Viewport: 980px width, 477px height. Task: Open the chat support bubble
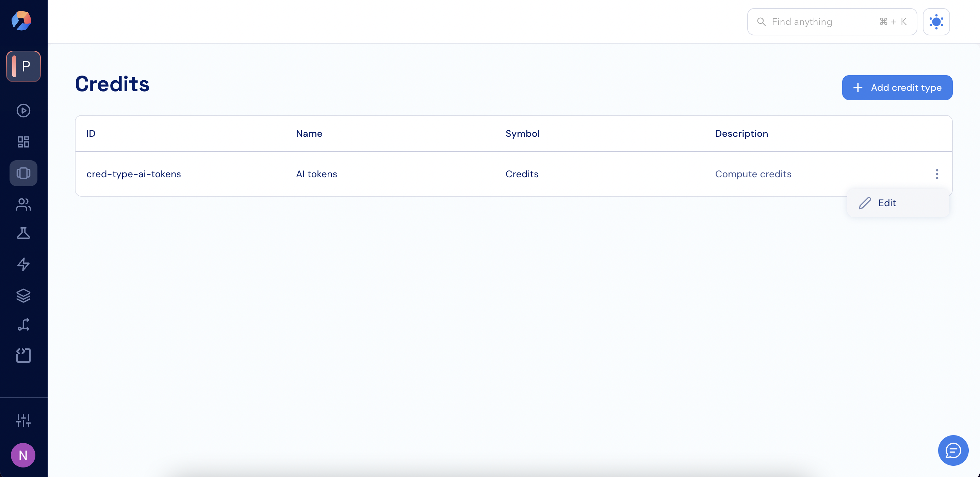coord(953,450)
